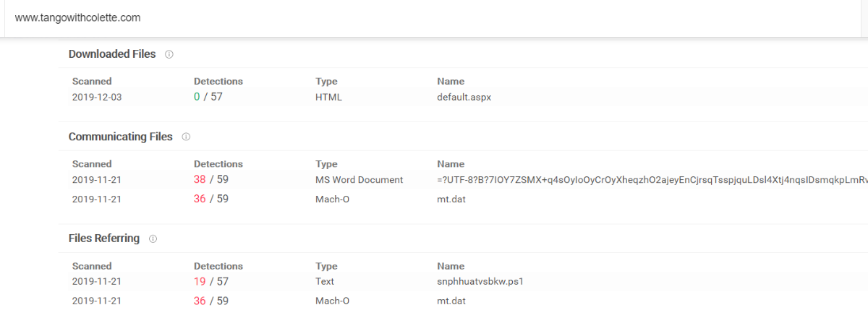This screenshot has width=868, height=318.
Task: Click the info icon beside Downloaded Files
Action: [169, 54]
